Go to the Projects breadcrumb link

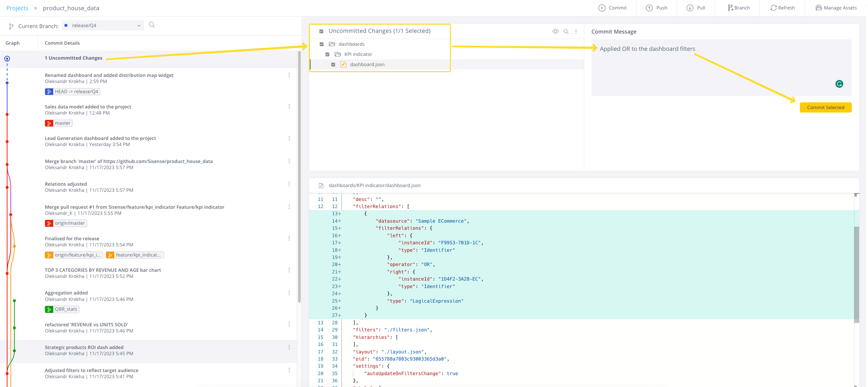[17, 8]
